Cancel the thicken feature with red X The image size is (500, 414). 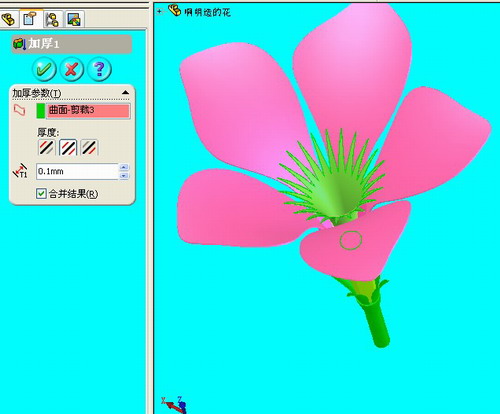click(x=72, y=69)
